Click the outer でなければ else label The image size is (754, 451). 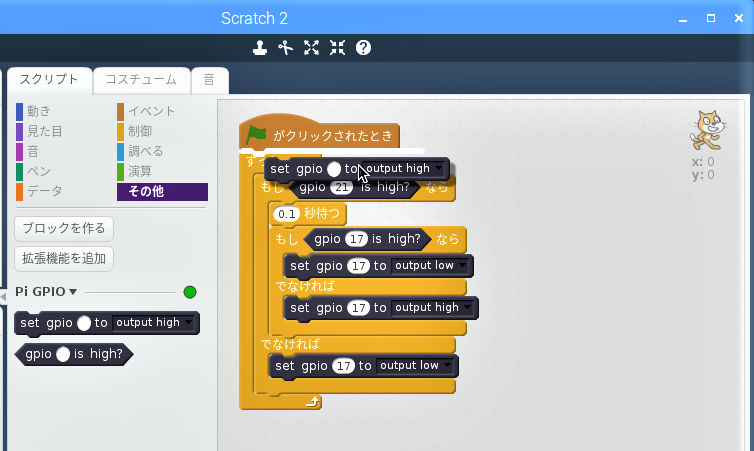(x=290, y=344)
